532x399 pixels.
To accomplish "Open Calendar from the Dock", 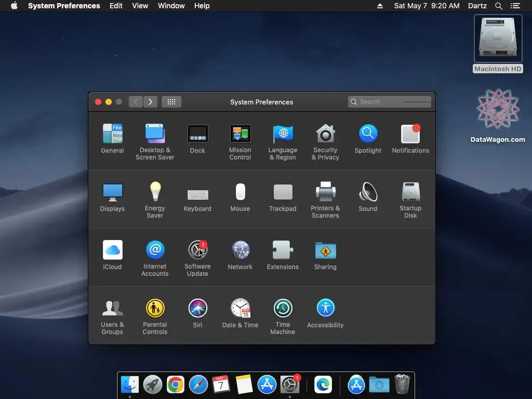I will click(x=221, y=384).
